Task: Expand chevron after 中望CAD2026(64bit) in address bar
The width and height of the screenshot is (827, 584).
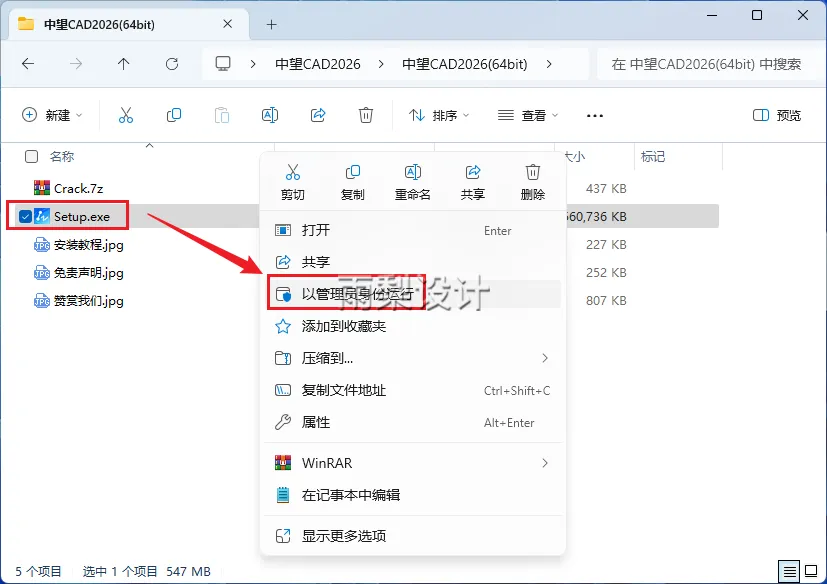Action: coord(549,64)
